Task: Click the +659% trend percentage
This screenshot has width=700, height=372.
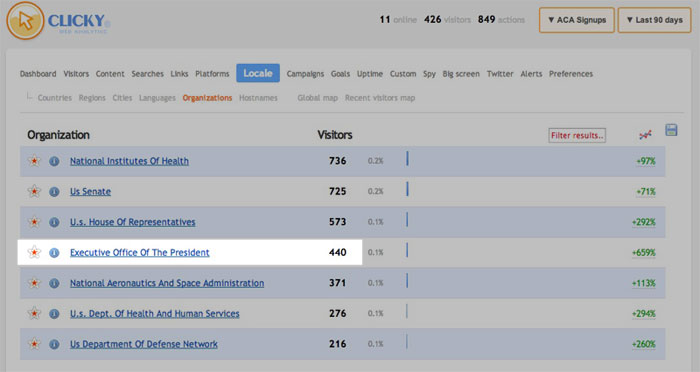Action: (644, 253)
